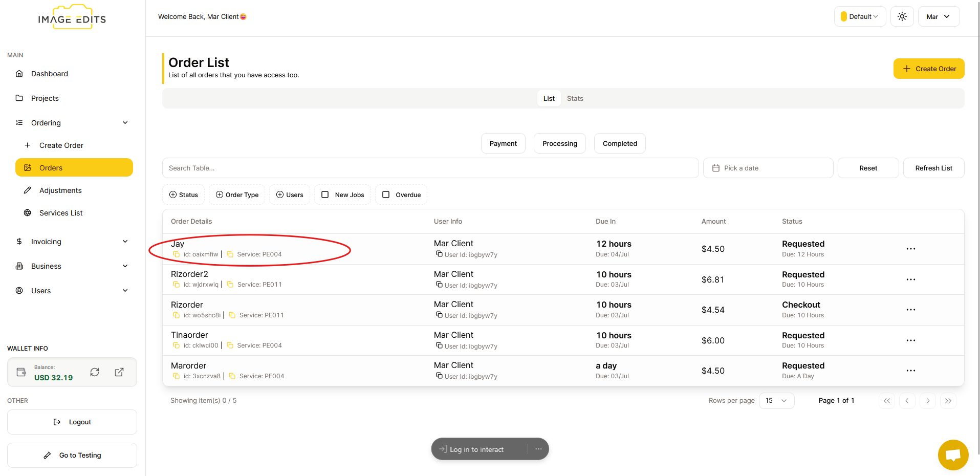Open the row actions menu for Jay
Viewport: 980px width, 476px height.
tap(911, 249)
